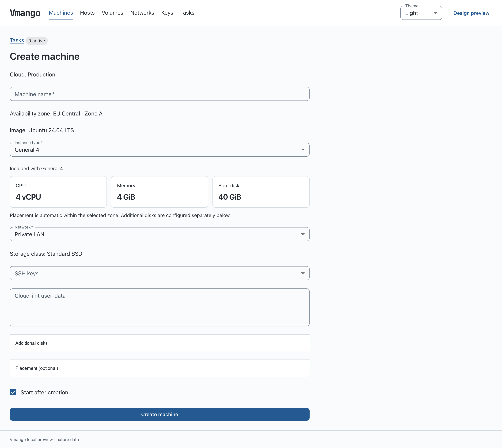Click the Image: Ubuntu 24.04 LTS text
The width and height of the screenshot is (502, 448).
pyautogui.click(x=42, y=130)
